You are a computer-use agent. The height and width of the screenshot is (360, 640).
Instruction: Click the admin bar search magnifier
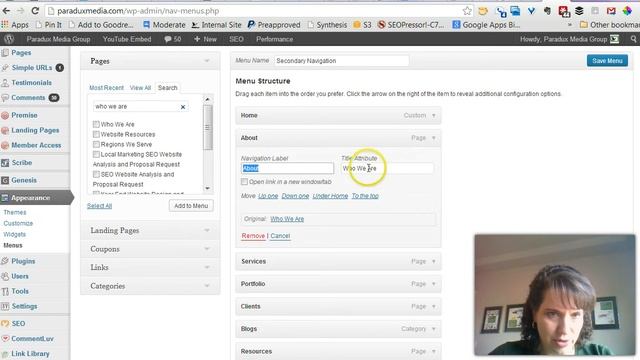pyautogui.click(x=633, y=39)
